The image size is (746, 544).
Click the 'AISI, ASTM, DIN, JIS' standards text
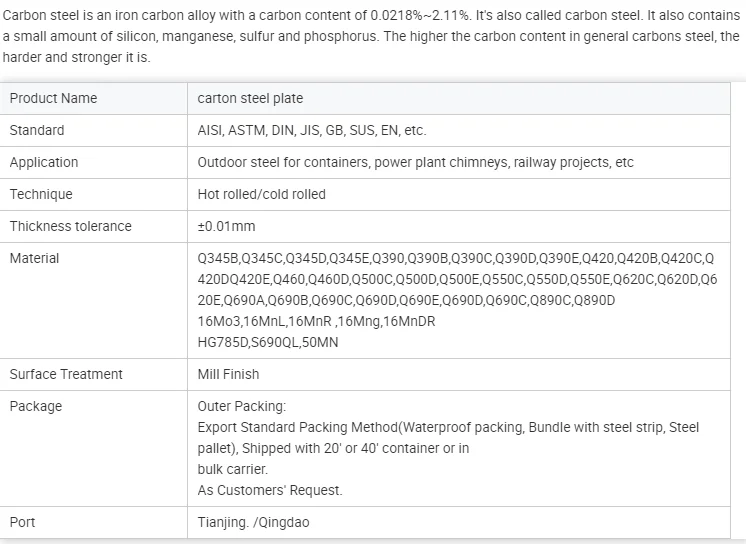pos(311,130)
